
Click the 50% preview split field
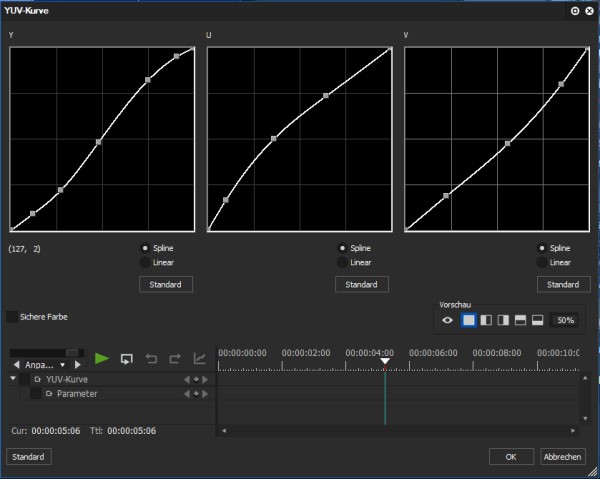565,320
